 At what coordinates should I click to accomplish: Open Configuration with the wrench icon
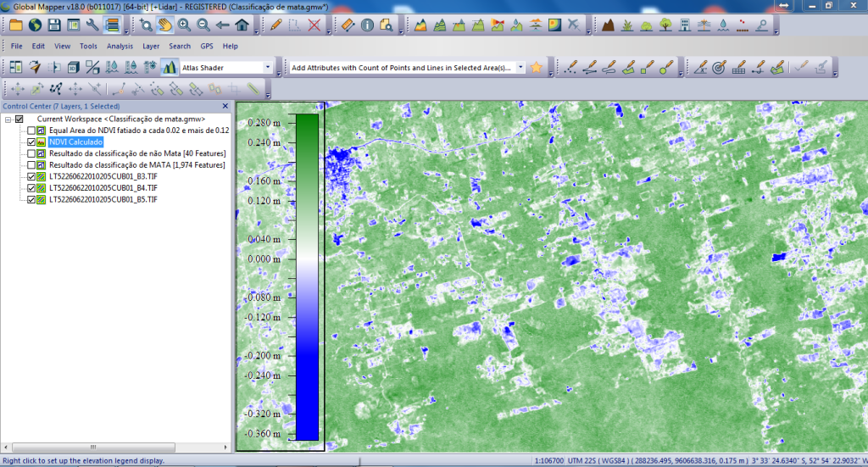(92, 25)
